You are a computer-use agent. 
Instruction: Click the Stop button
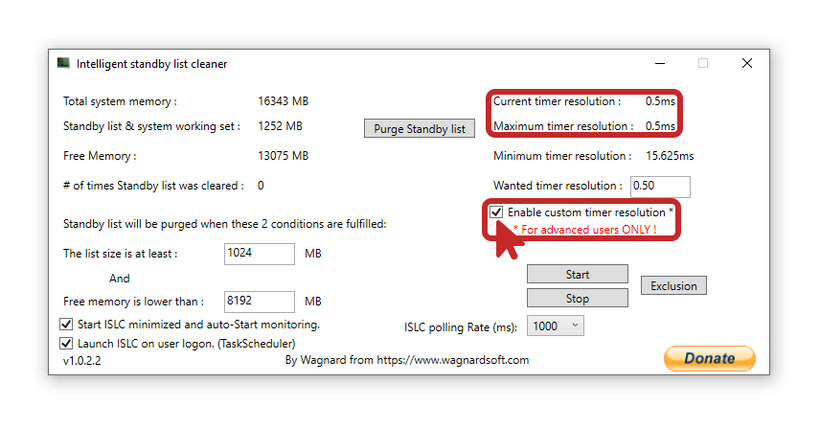click(x=577, y=298)
